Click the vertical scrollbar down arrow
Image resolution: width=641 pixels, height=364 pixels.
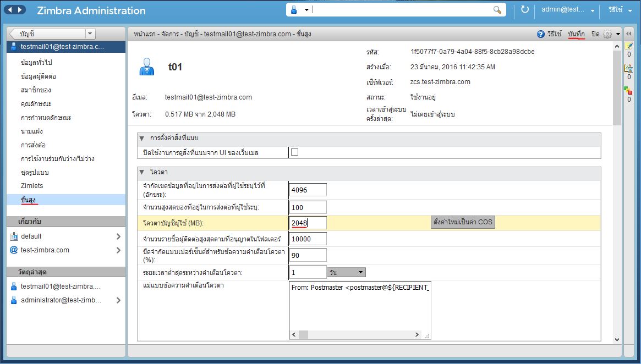[617, 339]
